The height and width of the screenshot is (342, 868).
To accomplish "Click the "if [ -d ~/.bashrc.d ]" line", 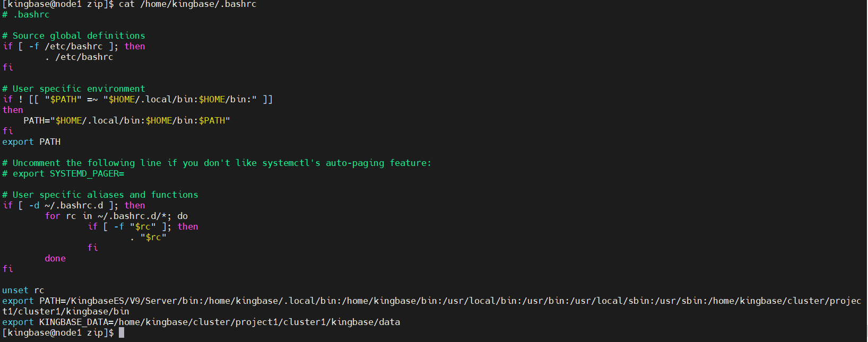I will click(x=74, y=206).
